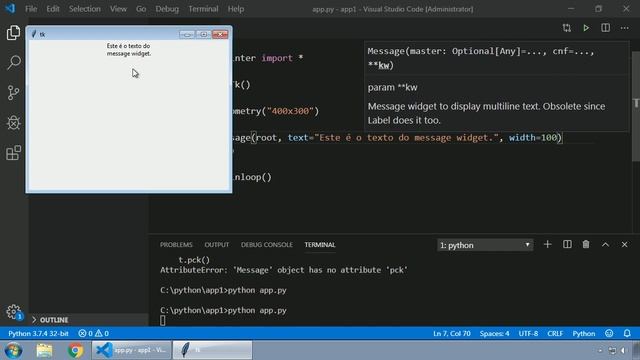Click VS Code logo icon
Screen dimensions: 640x360
[x=10, y=8]
